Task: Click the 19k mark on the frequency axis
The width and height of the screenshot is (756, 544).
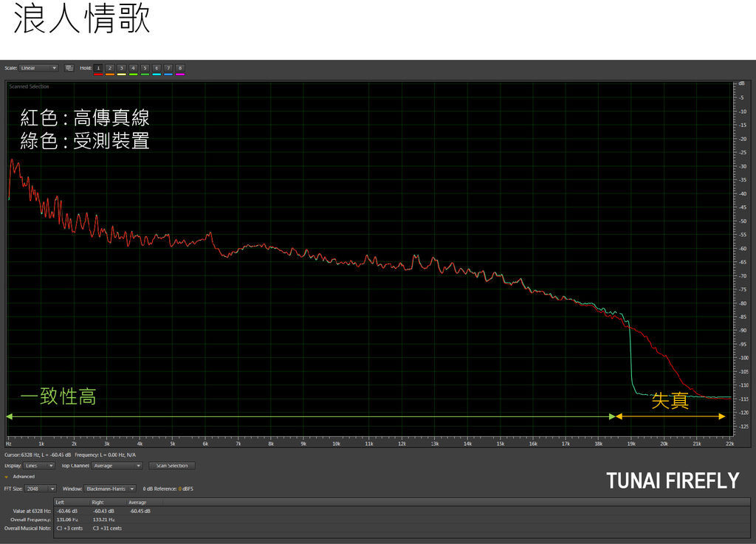Action: coord(631,444)
